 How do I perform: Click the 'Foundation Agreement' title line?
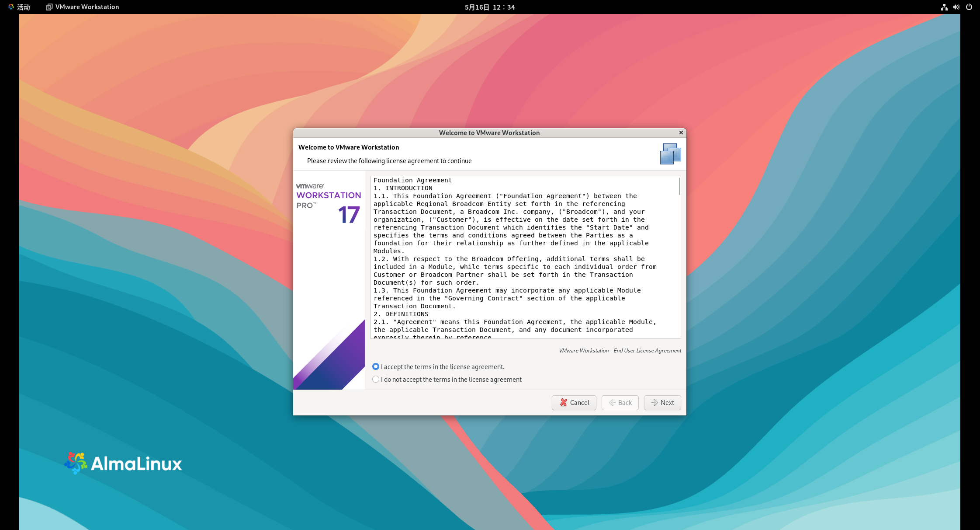413,180
